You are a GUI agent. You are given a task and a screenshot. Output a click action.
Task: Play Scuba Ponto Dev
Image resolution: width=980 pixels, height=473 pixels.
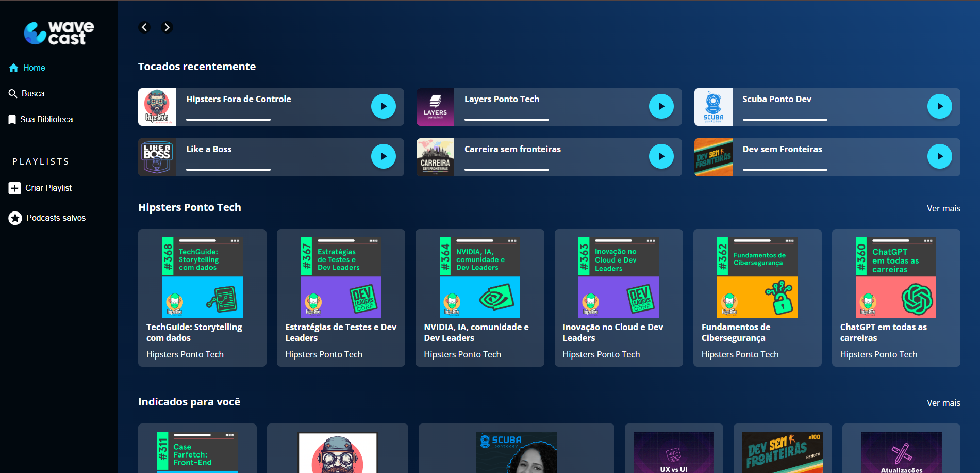tap(940, 106)
